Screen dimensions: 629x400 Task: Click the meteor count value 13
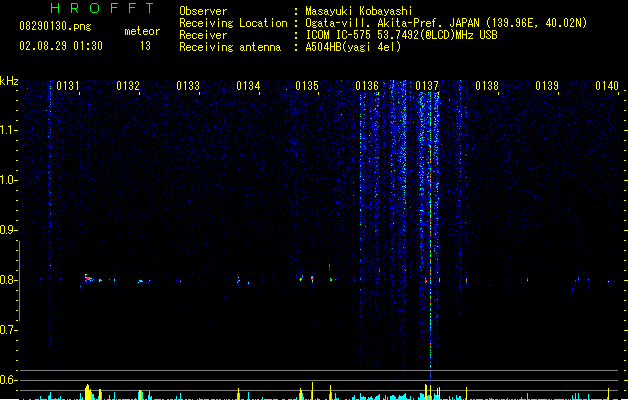tap(145, 46)
